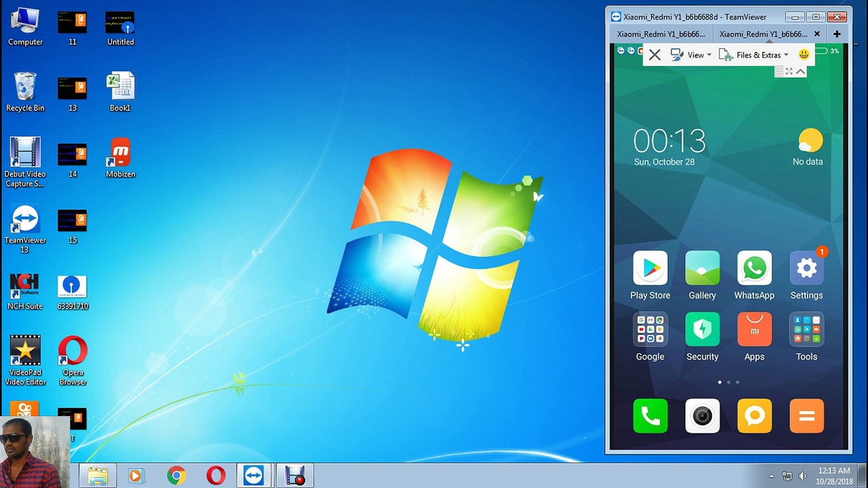Click the TeamViewer taskbar button
868x488 pixels.
pos(254,476)
